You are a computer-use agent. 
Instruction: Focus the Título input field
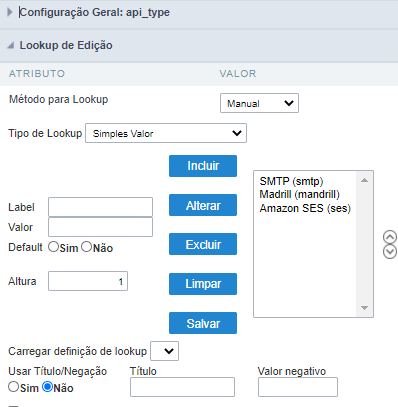tap(182, 387)
